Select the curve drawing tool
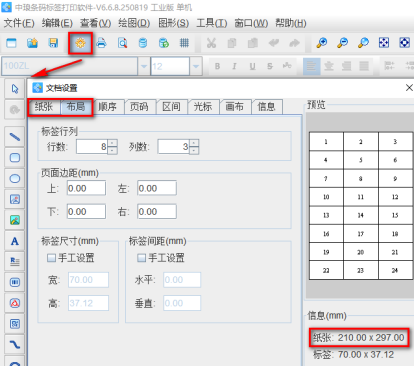 (15, 345)
